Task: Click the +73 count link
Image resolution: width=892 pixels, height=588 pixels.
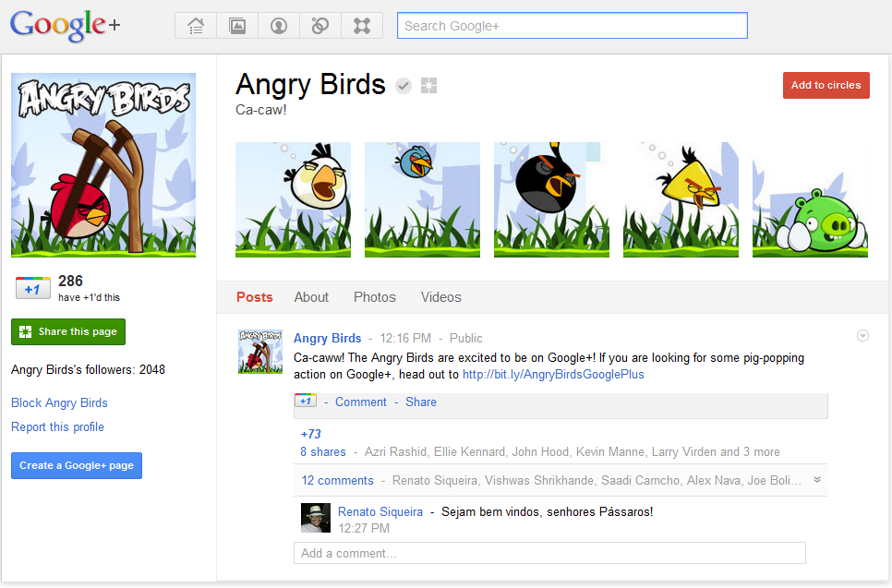Action: point(310,434)
